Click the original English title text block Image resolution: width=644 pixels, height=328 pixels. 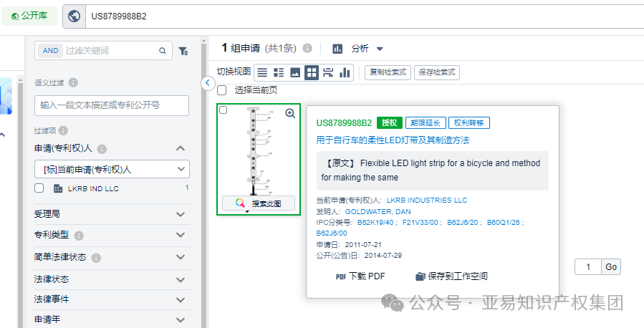point(433,170)
